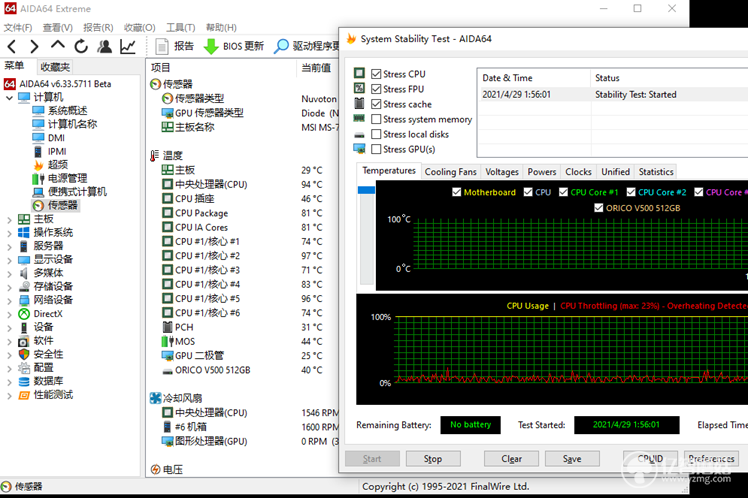The image size is (748, 498).
Task: Select the IPMI tree item
Action: 57,151
